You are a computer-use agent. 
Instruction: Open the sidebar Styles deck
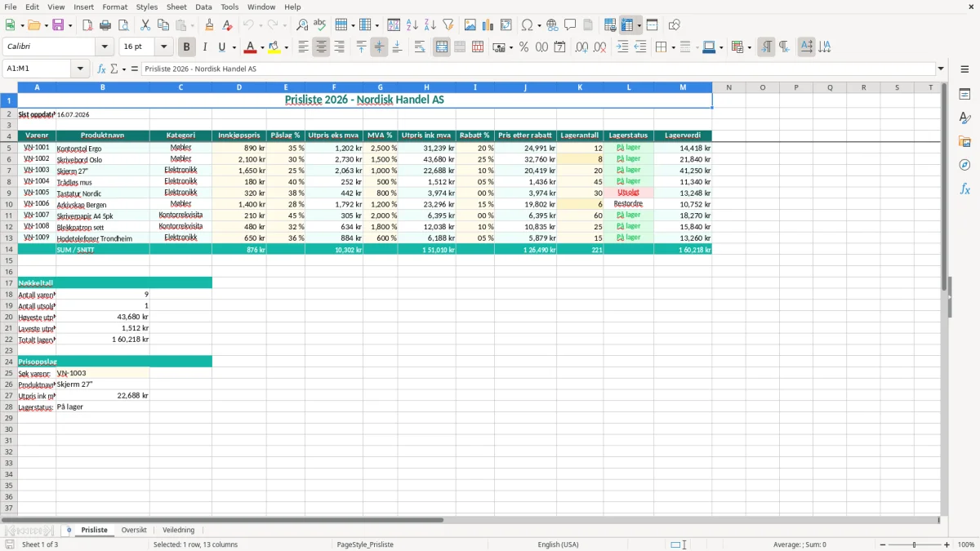(964, 118)
